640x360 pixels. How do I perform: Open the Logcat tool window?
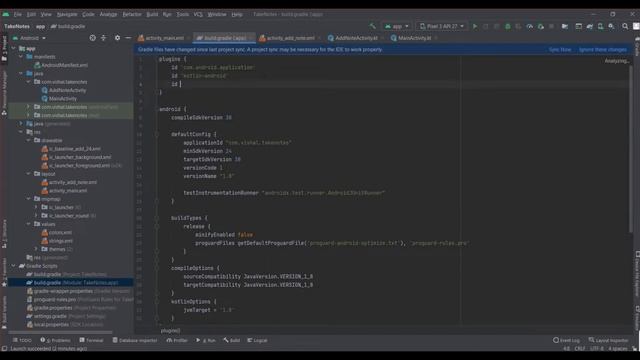[257, 340]
